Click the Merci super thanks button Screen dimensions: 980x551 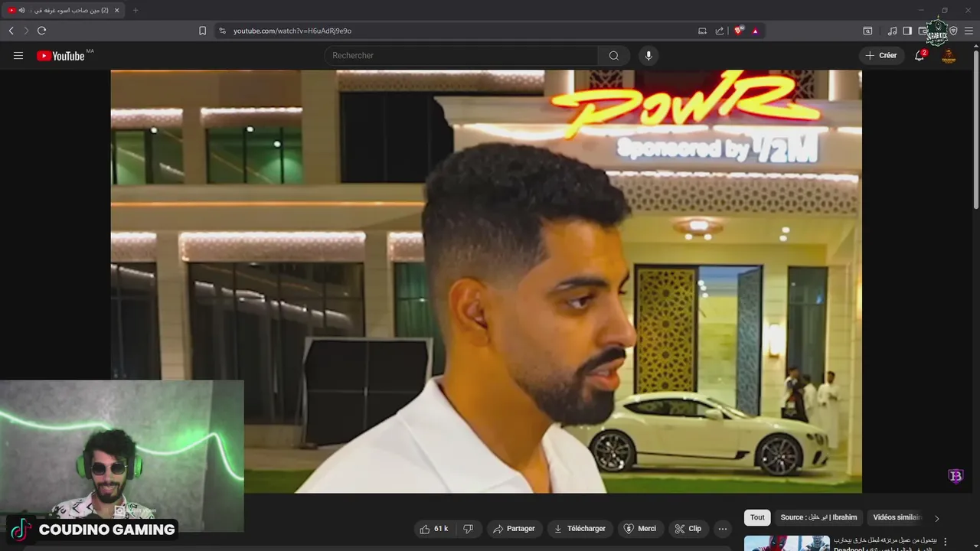coord(640,529)
